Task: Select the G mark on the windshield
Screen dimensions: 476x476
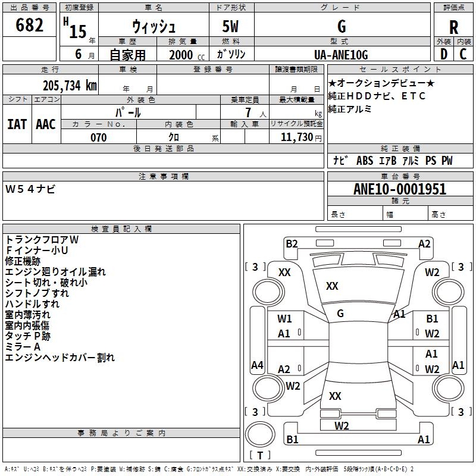Action: point(340,313)
